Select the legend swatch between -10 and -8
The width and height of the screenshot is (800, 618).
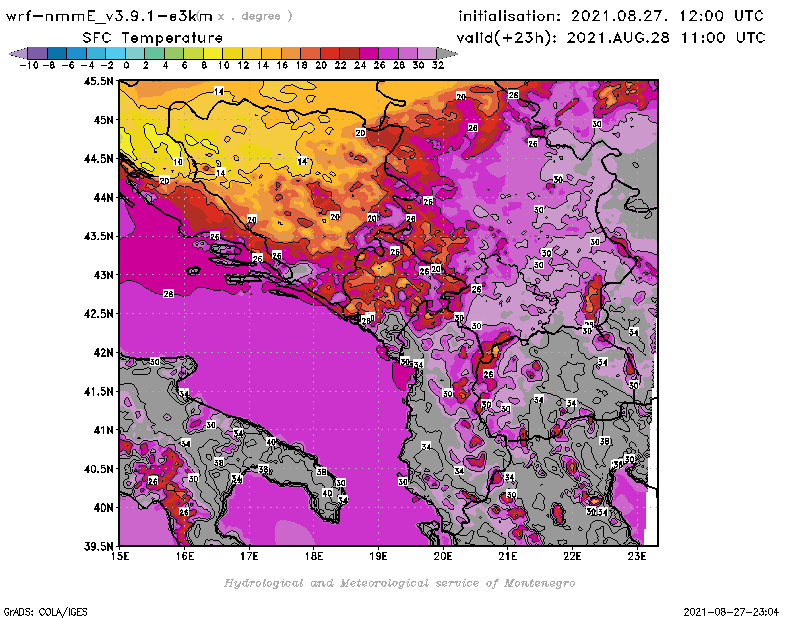point(38,53)
